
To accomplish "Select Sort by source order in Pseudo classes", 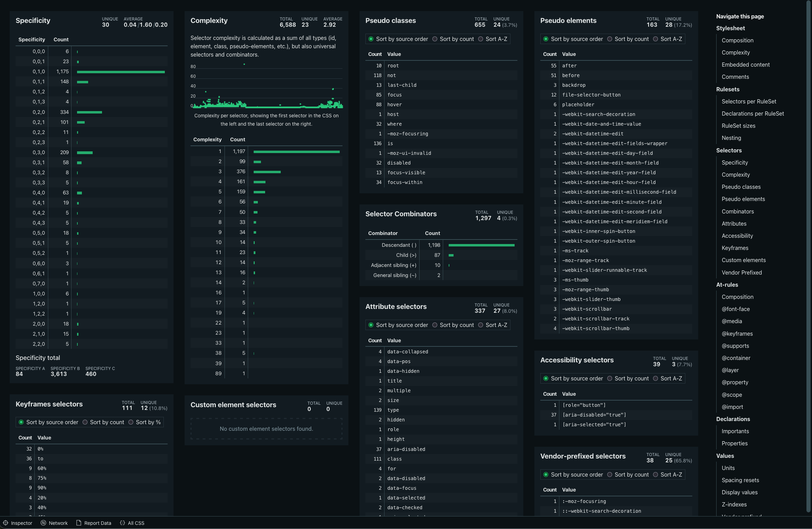I will [x=398, y=39].
